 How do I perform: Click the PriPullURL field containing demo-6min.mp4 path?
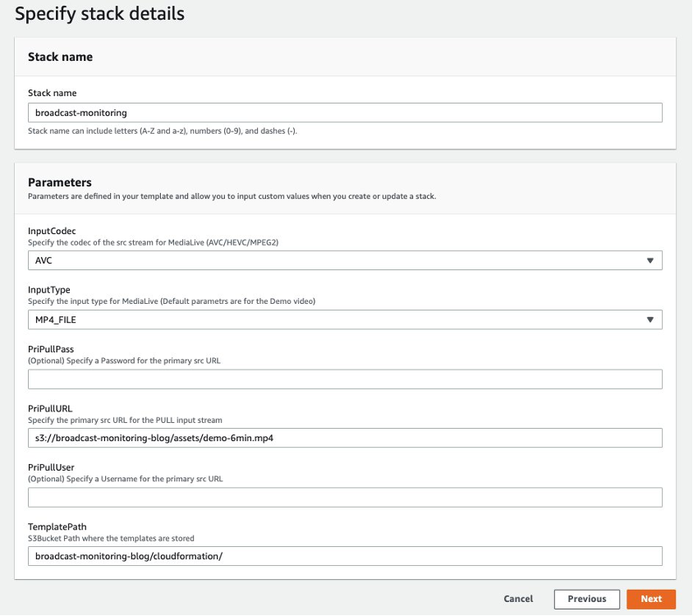tap(345, 438)
